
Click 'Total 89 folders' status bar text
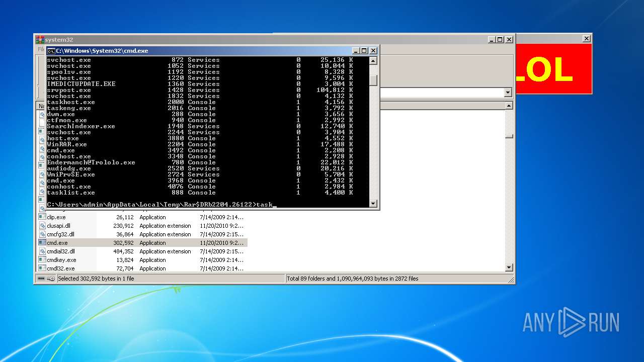[353, 279]
